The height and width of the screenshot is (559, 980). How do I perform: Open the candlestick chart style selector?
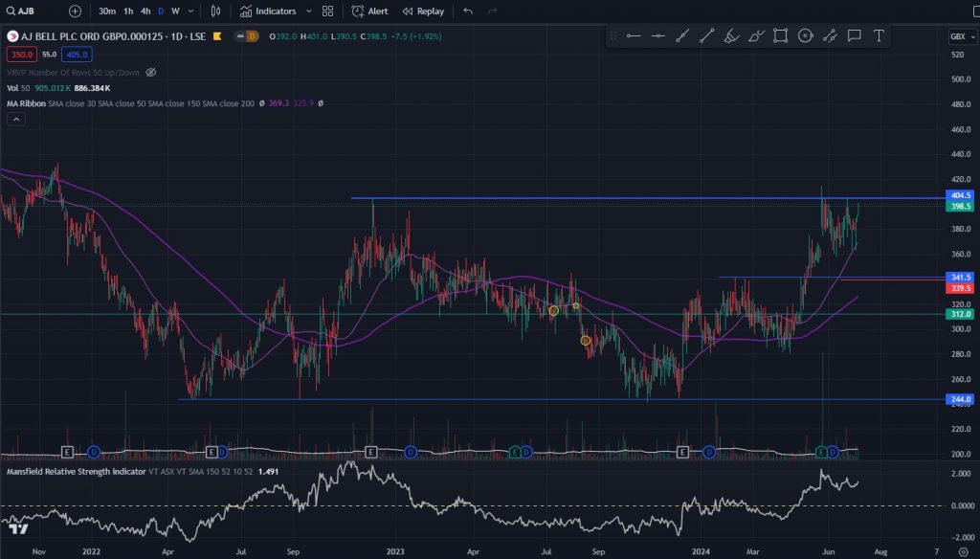[215, 11]
